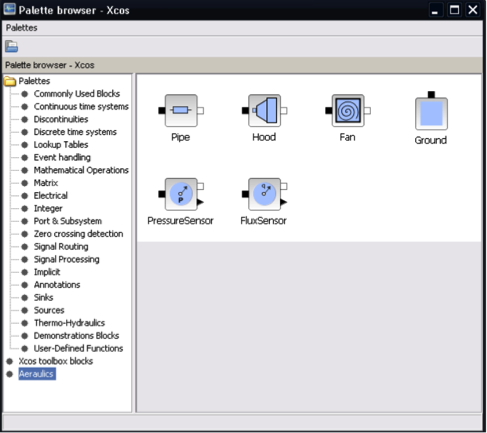The image size is (487, 433).
Task: Open Mathematical Operations palette
Action: tap(81, 170)
